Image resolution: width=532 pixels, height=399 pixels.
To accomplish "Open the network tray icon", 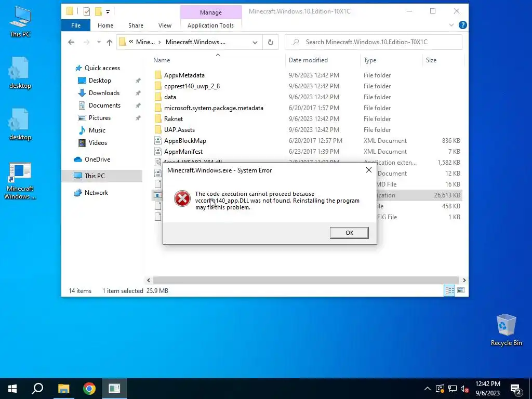I will point(453,389).
